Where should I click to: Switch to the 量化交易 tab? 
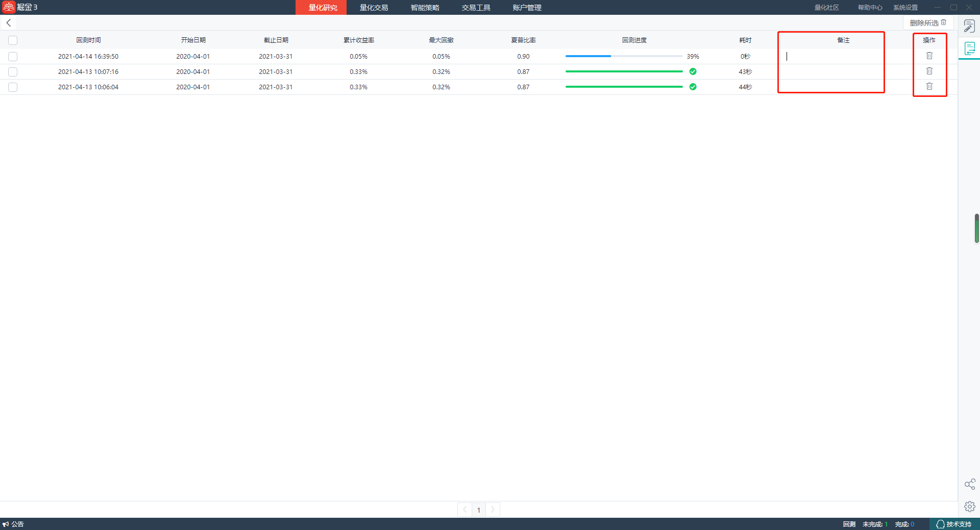[374, 8]
